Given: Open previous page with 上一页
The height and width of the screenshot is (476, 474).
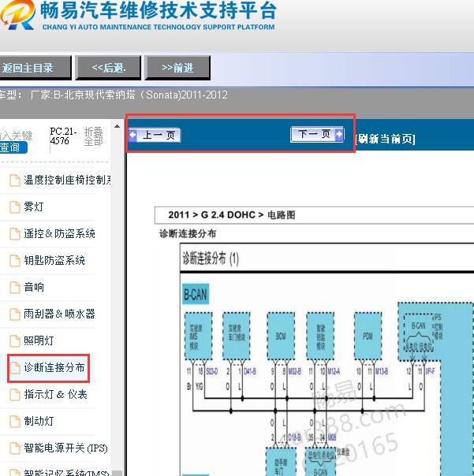Looking at the screenshot, I should pyautogui.click(x=155, y=135).
